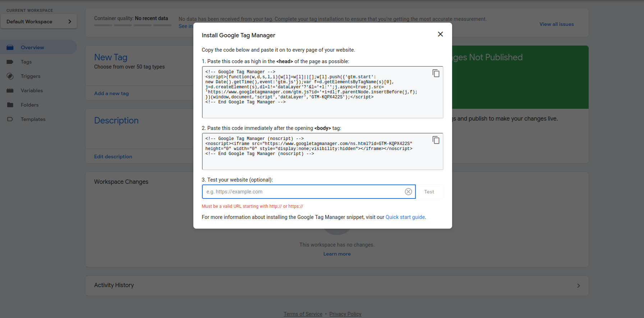Select the Triggers menu label
This screenshot has width=644, height=318.
[31, 76]
